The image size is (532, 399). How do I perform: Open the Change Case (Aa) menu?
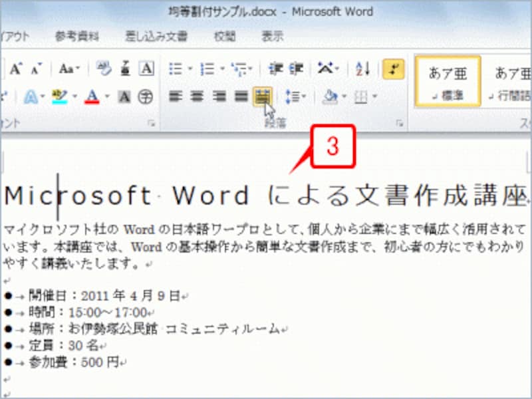click(x=69, y=69)
